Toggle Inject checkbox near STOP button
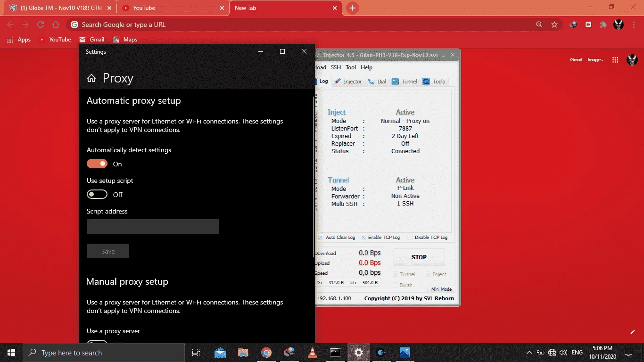This screenshot has width=644, height=362. coord(429,274)
